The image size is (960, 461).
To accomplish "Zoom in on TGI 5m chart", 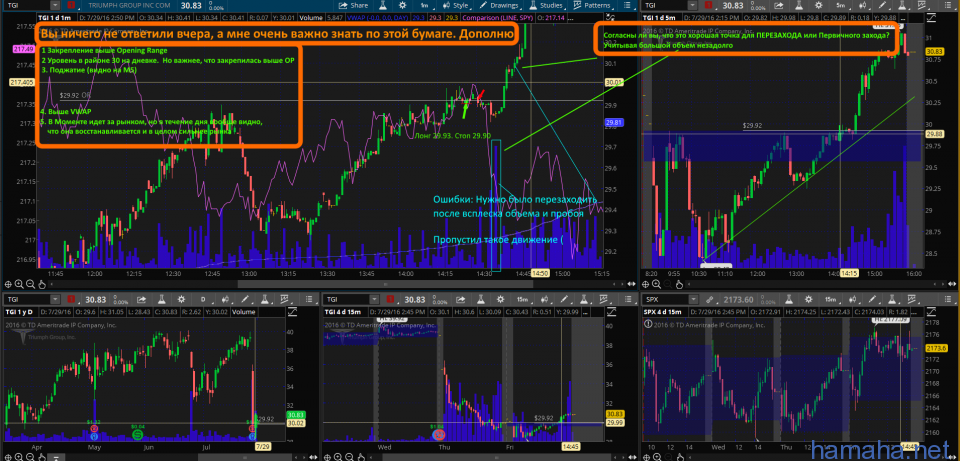I will [x=656, y=284].
